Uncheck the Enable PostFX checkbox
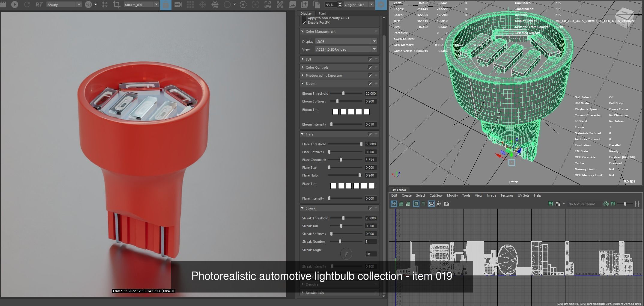This screenshot has width=644, height=306. tap(304, 22)
